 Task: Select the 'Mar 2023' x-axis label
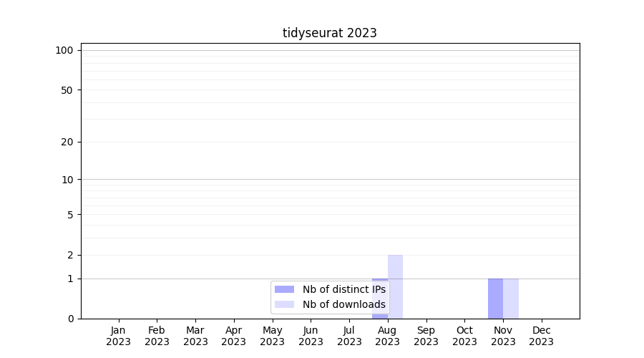[195, 336]
